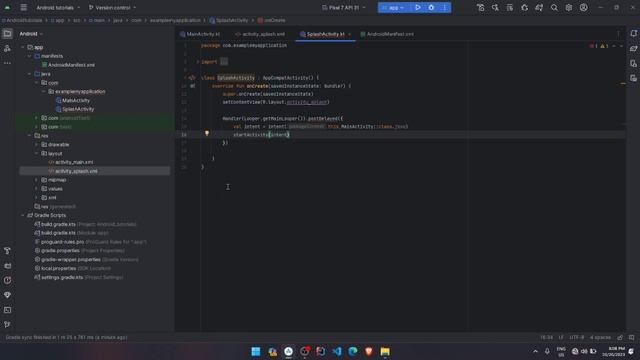Open the Logcat tool window icon
The height and width of the screenshot is (360, 640).
(7, 266)
